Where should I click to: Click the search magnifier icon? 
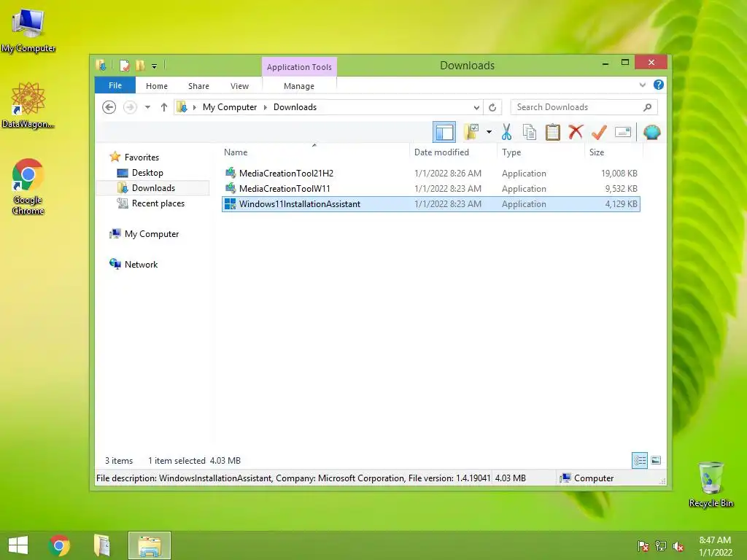[x=647, y=107]
